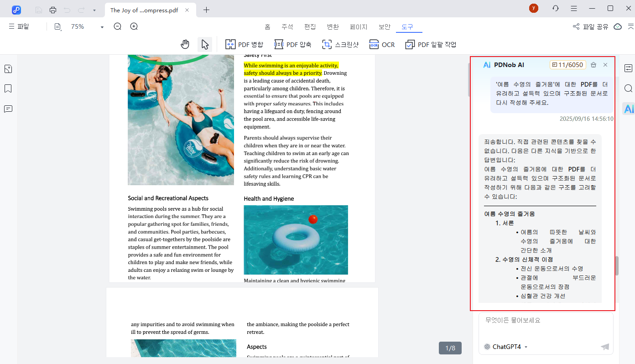Undo the last action
Viewport: 635px width, 364px height.
(67, 10)
